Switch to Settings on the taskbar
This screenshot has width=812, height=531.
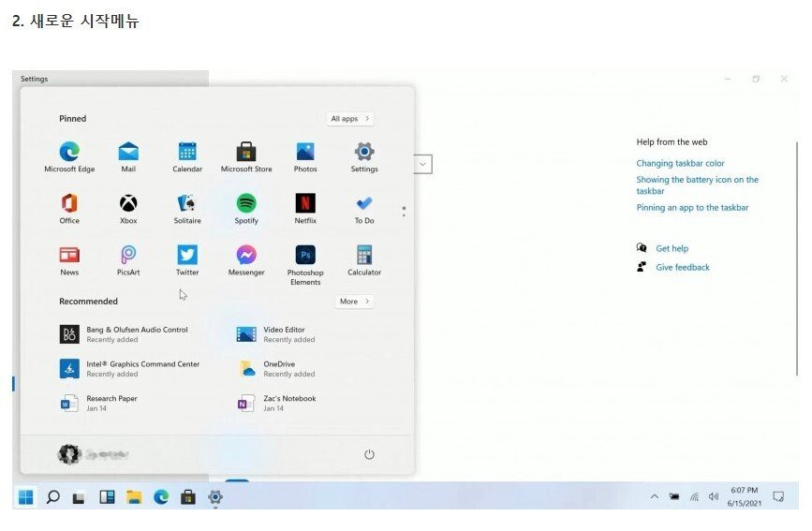pyautogui.click(x=214, y=497)
